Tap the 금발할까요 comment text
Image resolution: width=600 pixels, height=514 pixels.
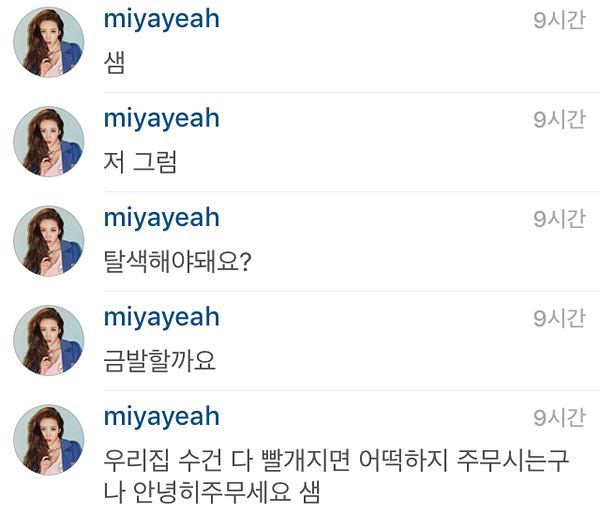click(x=160, y=361)
